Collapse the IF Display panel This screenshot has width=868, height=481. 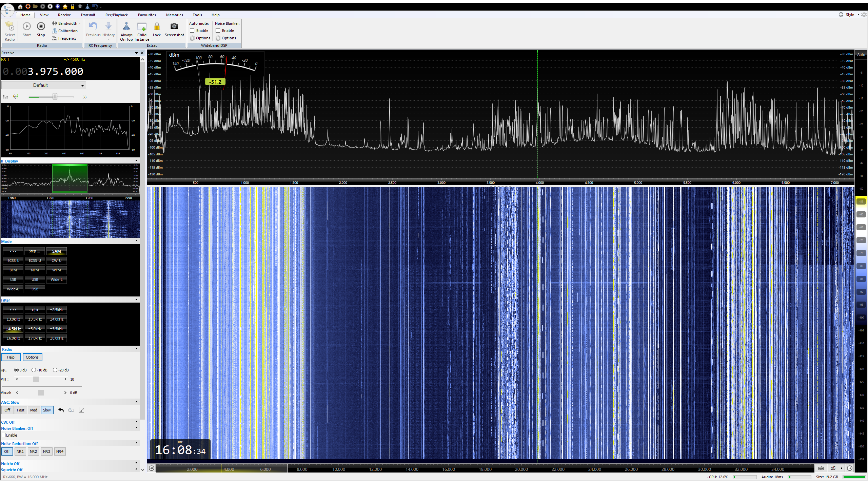[137, 161]
